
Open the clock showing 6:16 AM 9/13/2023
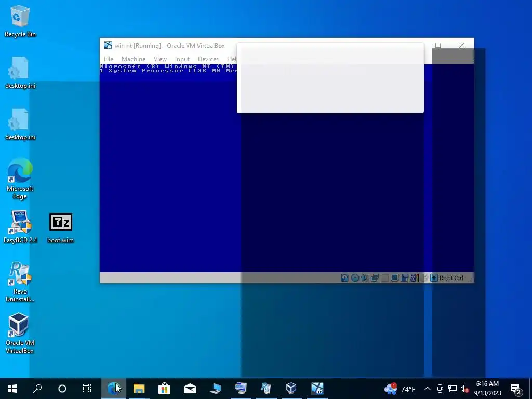(x=487, y=389)
